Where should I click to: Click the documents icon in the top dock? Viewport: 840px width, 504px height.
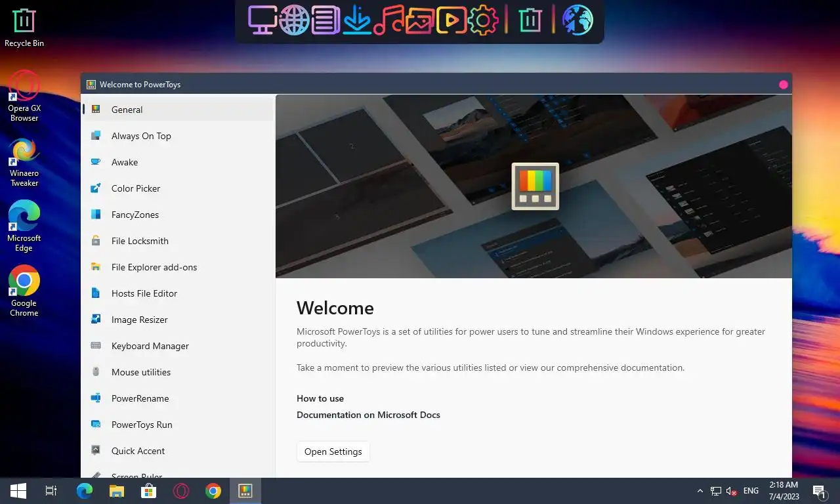325,20
